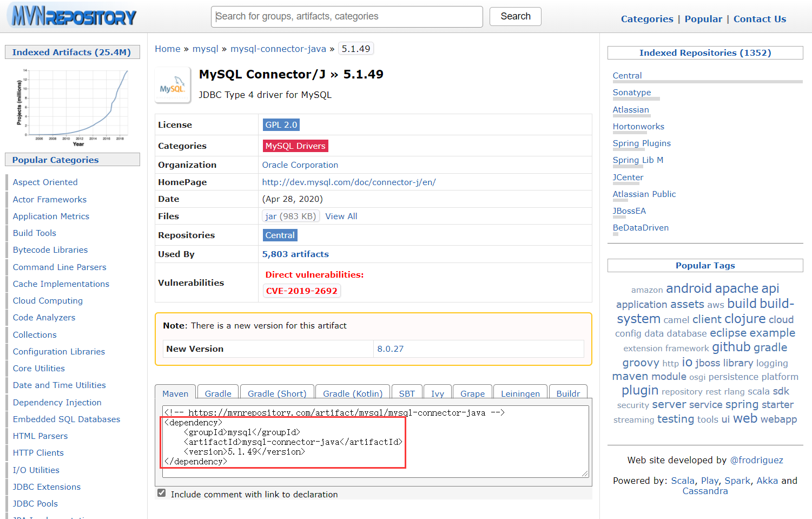
Task: Open the dev.mysql.com homepage link
Action: tap(349, 182)
